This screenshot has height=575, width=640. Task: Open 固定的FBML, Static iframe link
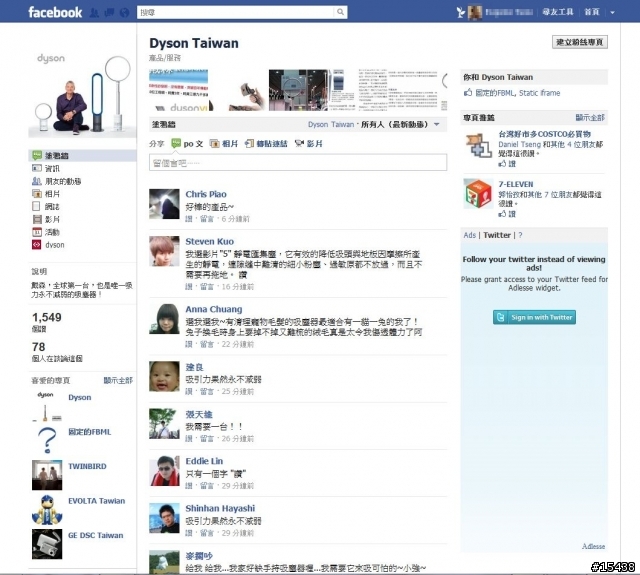518,93
